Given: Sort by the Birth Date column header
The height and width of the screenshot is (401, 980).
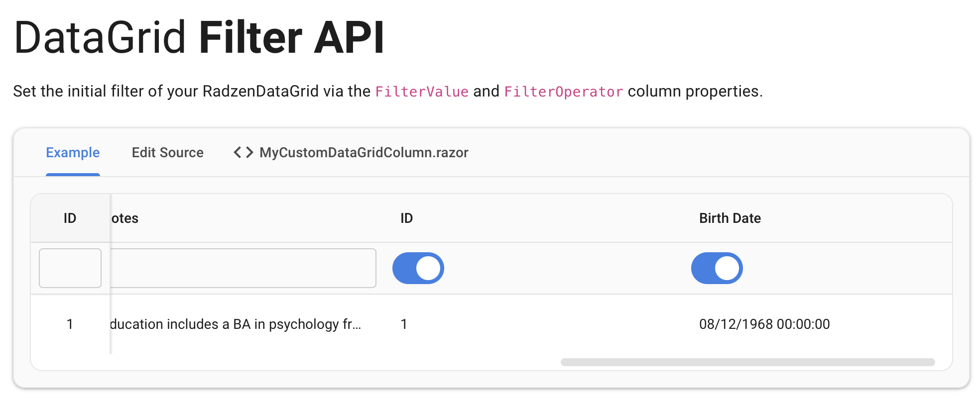Looking at the screenshot, I should point(730,218).
